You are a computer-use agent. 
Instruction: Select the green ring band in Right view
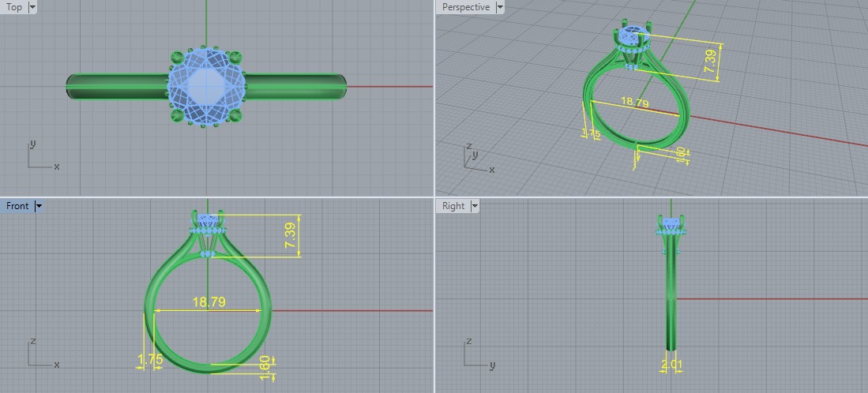click(x=671, y=293)
